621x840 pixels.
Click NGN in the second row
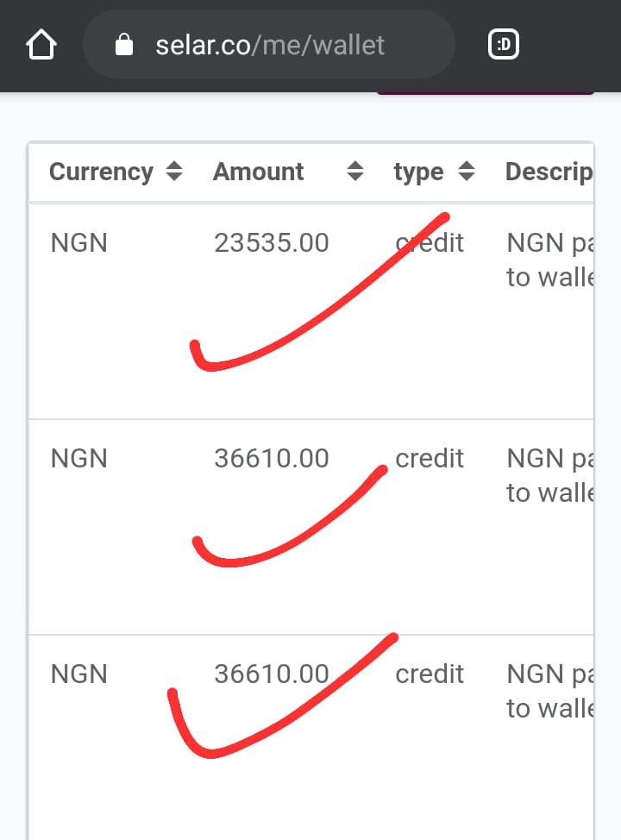click(79, 459)
